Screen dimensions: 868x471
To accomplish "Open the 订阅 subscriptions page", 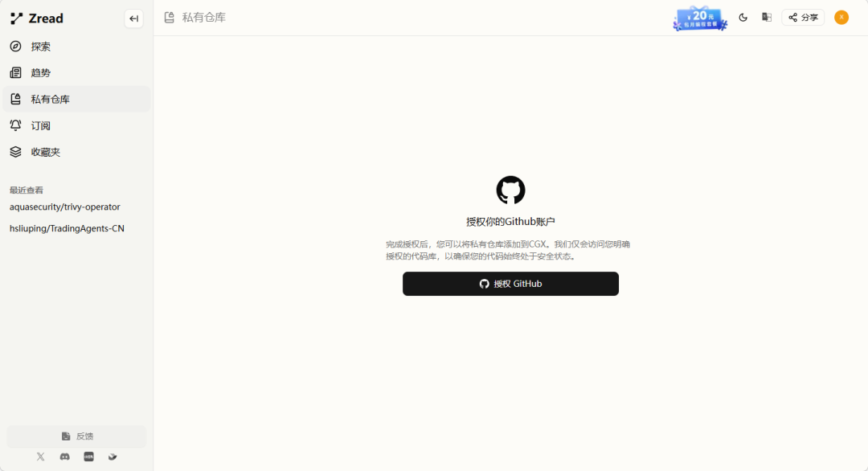I will click(x=76, y=125).
